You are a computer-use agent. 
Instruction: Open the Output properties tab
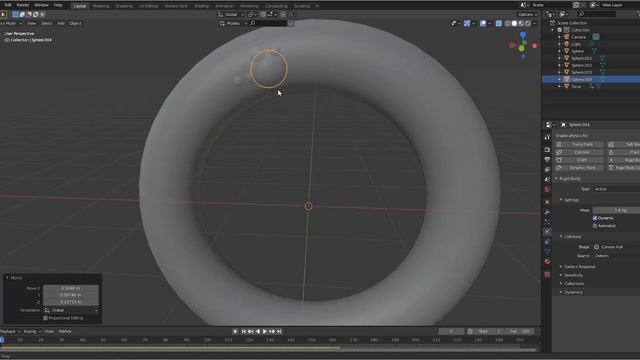pyautogui.click(x=547, y=160)
